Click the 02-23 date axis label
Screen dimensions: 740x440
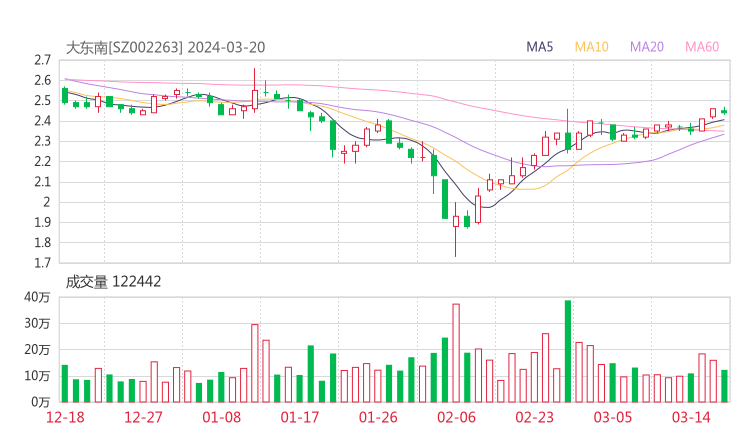coord(534,417)
